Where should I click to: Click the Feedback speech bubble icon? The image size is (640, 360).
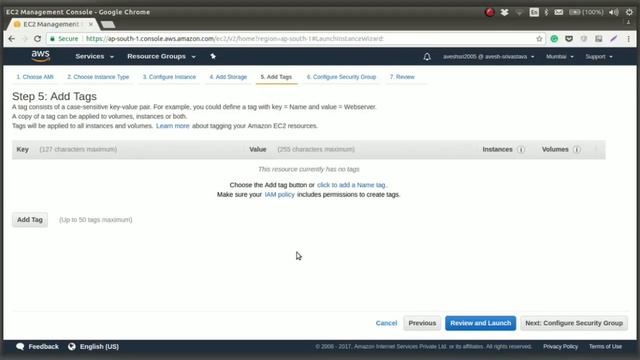[x=20, y=347]
